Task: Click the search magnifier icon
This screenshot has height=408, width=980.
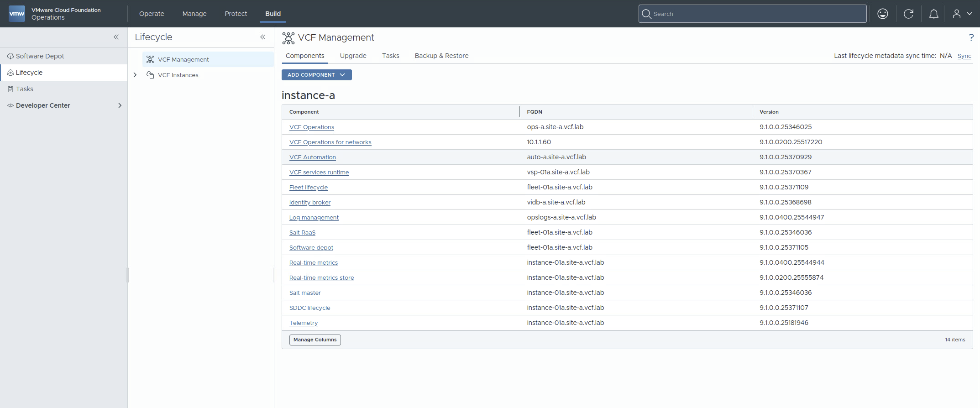Action: coord(646,14)
